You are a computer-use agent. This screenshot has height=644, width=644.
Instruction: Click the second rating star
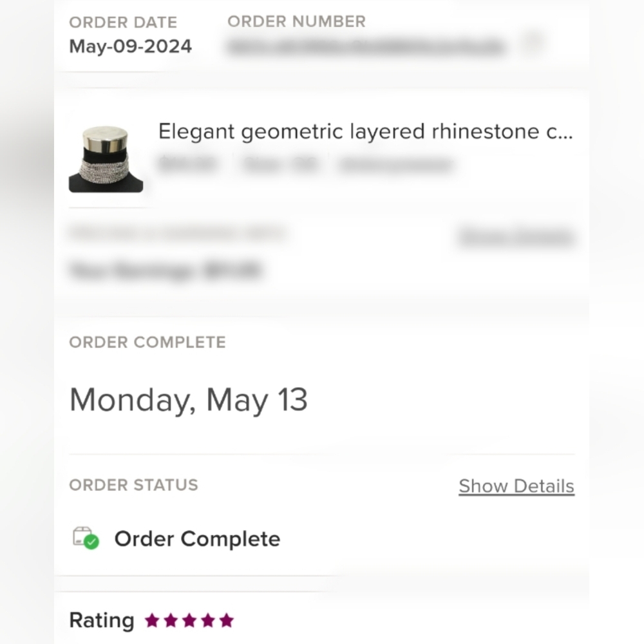(171, 621)
